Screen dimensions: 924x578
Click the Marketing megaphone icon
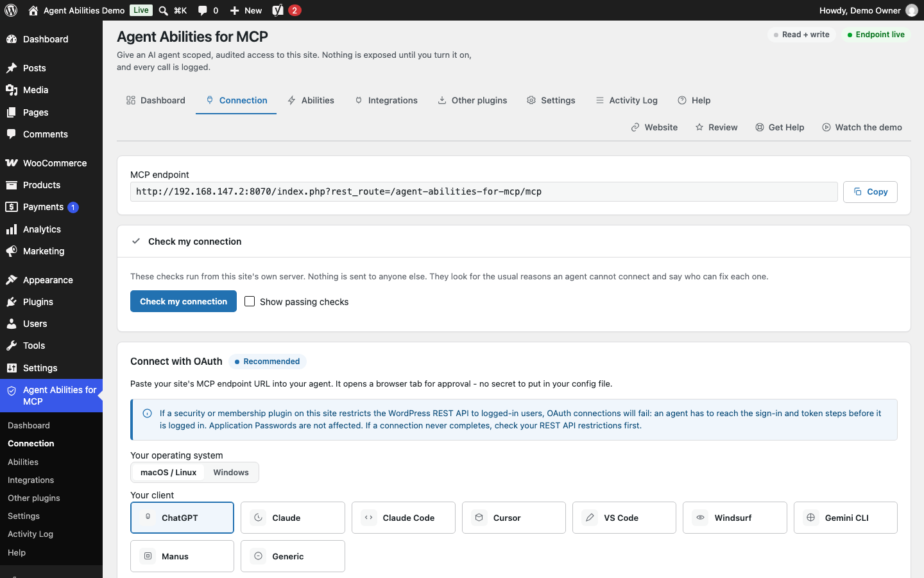pyautogui.click(x=12, y=251)
